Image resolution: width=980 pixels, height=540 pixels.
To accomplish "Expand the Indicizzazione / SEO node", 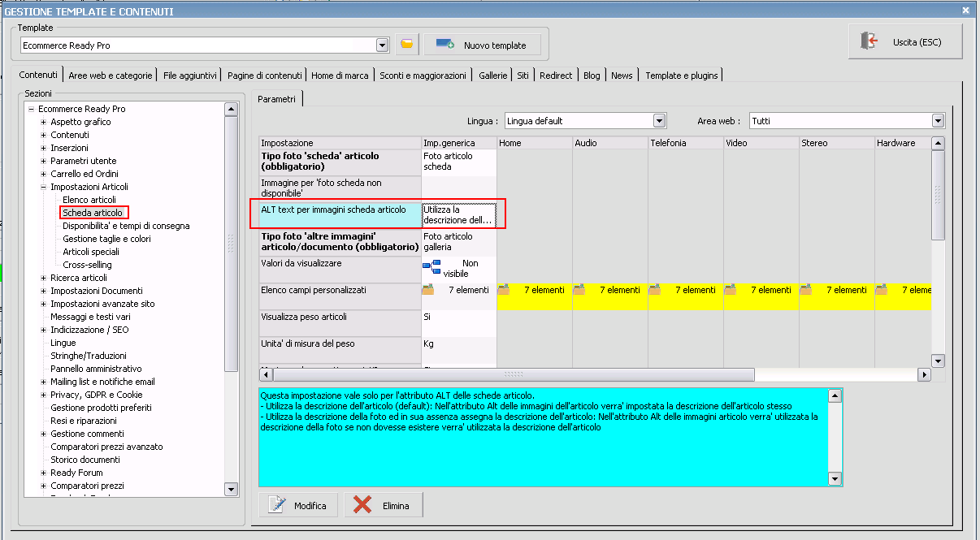I will [43, 330].
